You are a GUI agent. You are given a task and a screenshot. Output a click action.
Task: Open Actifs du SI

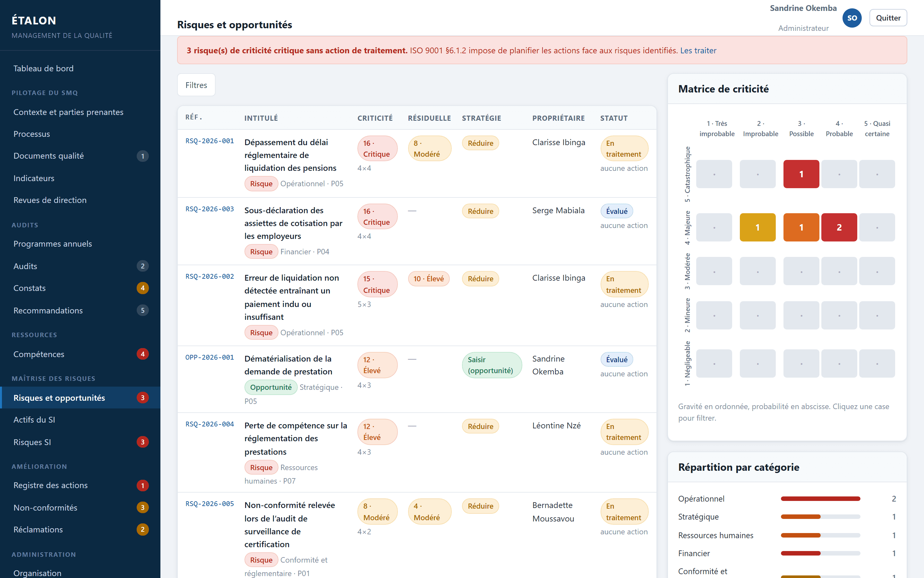coord(80,420)
